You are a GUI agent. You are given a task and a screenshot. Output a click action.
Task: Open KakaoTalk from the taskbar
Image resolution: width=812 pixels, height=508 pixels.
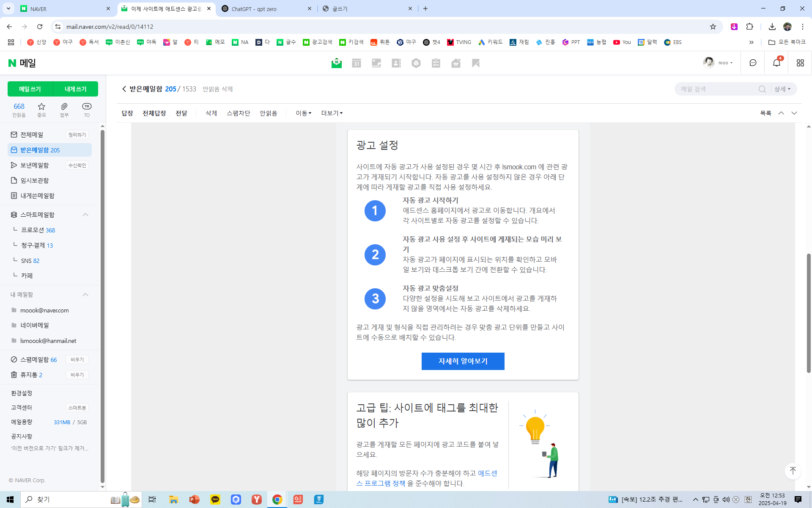[215, 500]
